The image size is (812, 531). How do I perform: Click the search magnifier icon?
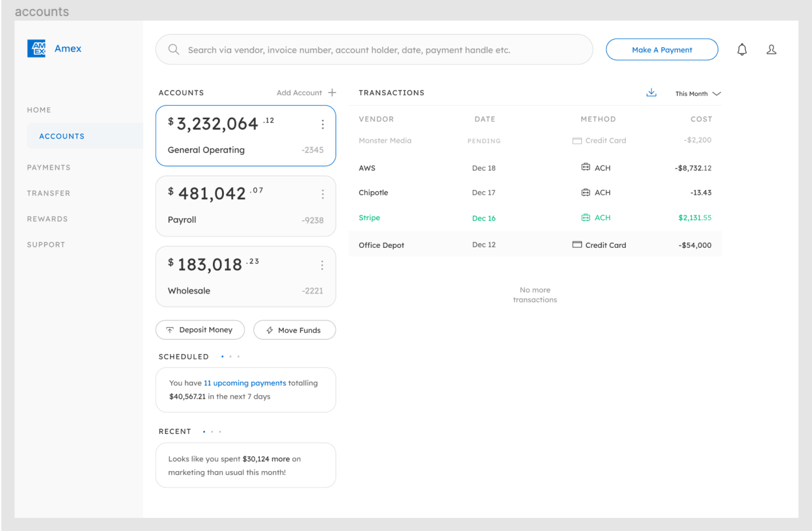click(174, 49)
